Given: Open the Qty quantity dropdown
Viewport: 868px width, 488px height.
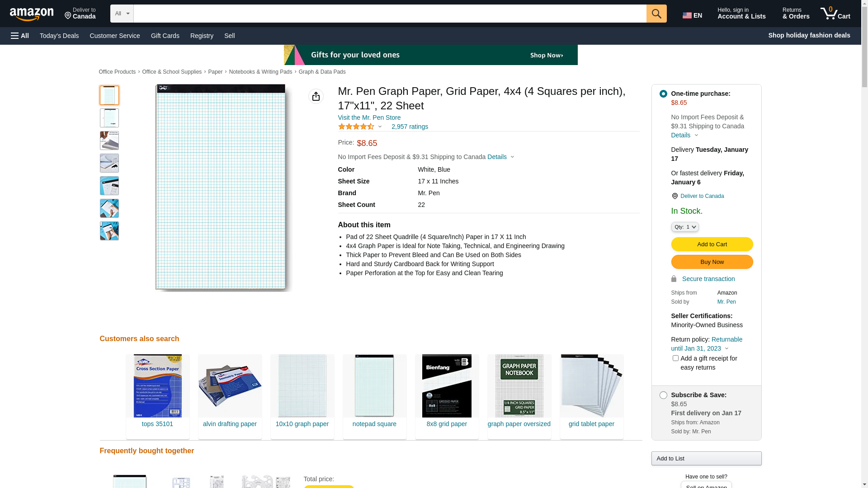Looking at the screenshot, I should click(685, 227).
